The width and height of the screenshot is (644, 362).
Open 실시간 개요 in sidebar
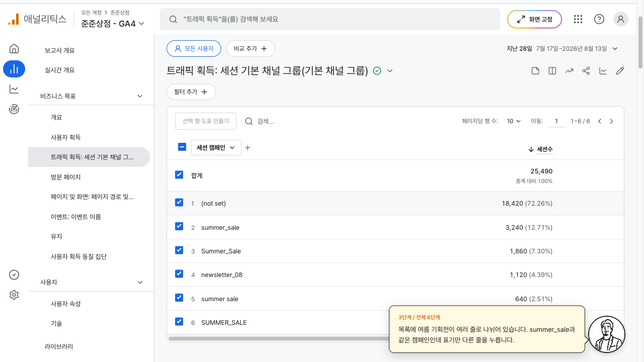coord(60,70)
